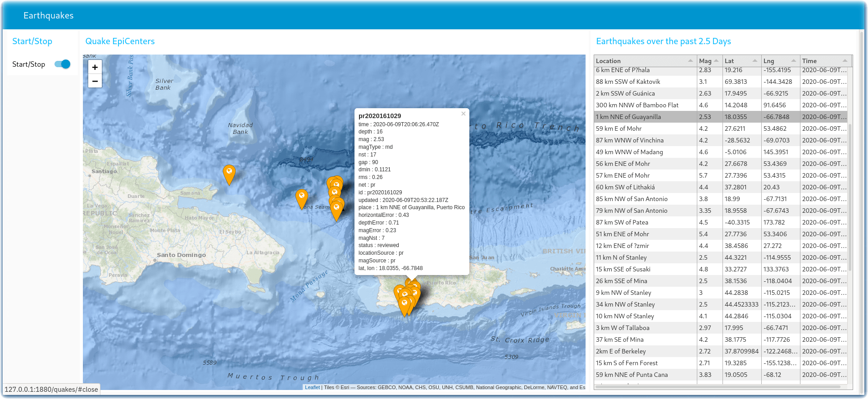Select row 15 km SSE of Susaki
This screenshot has width=868, height=399.
coord(721,269)
